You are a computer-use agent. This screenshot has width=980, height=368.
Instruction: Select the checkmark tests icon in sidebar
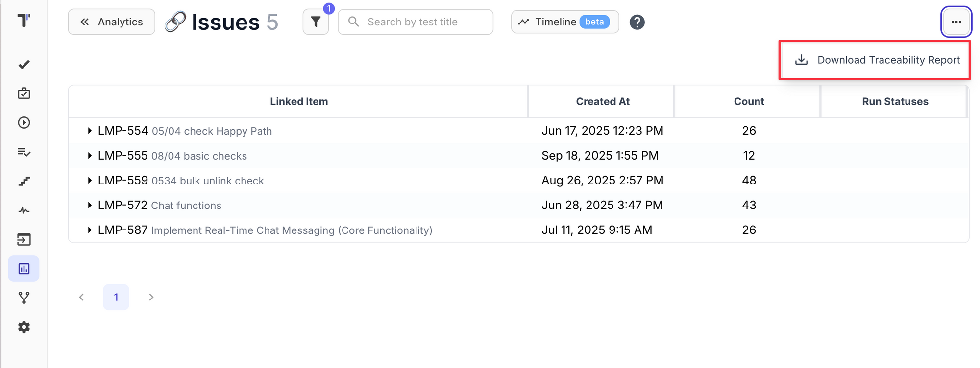23,64
